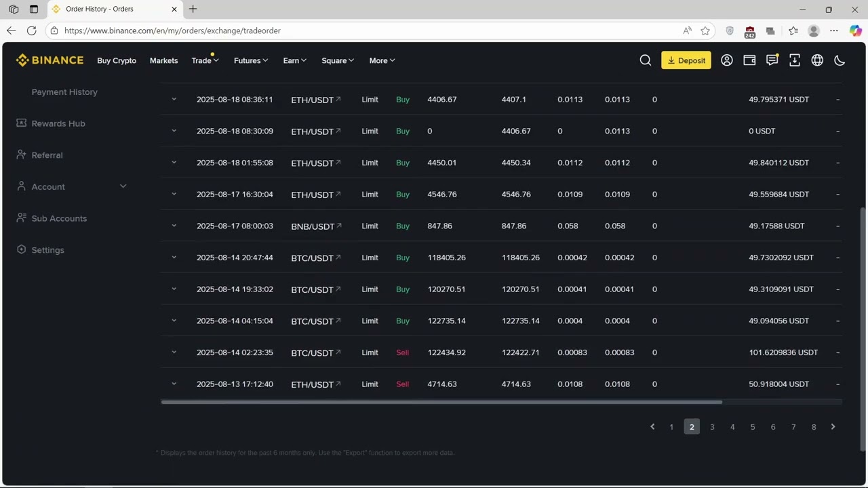The width and height of the screenshot is (868, 488).
Task: Open the Copilot icon in browser
Action: (x=855, y=30)
